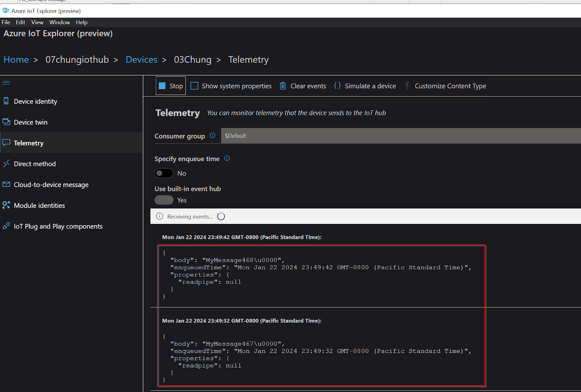This screenshot has width=581, height=392.
Task: Click the 07chungiothub breadcrumb
Action: (x=77, y=60)
